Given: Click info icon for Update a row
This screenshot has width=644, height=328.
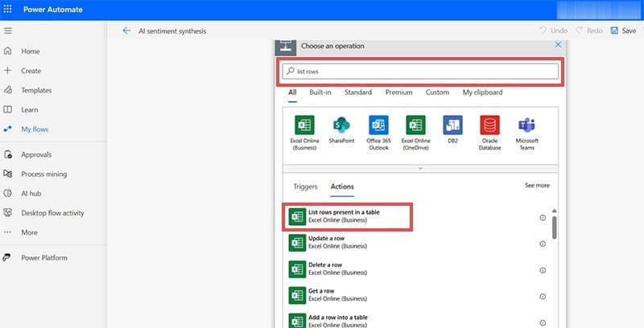Looking at the screenshot, I should click(543, 244).
